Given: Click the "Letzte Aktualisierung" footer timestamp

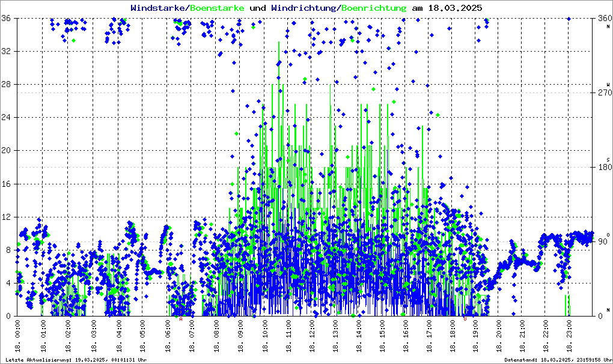Looking at the screenshot, I should pos(75,360).
